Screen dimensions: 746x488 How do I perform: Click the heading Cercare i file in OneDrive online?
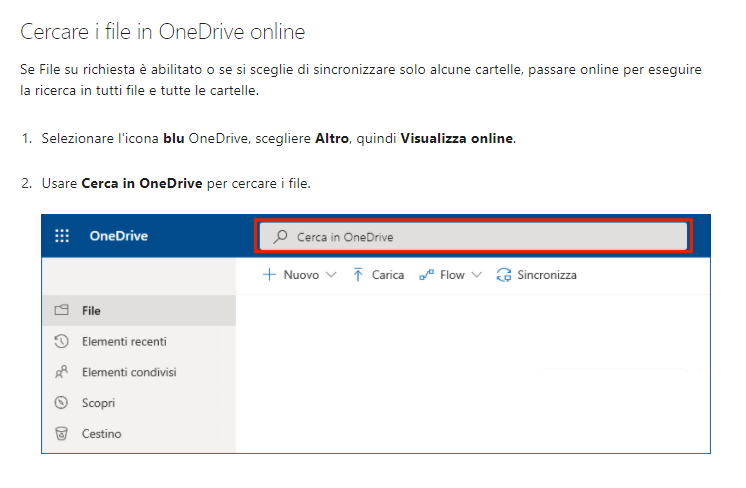[163, 32]
